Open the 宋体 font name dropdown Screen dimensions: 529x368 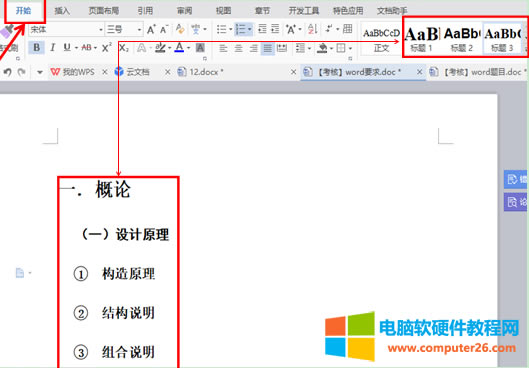tap(66, 30)
